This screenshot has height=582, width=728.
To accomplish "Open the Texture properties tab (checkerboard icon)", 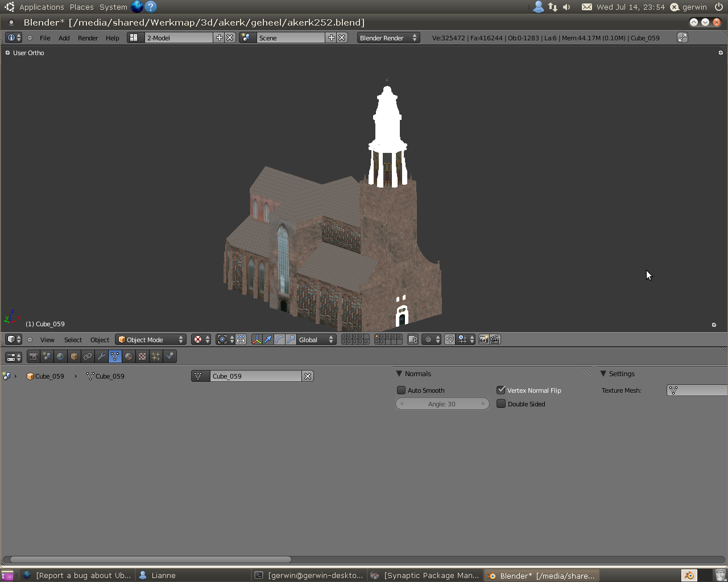I will [x=142, y=356].
